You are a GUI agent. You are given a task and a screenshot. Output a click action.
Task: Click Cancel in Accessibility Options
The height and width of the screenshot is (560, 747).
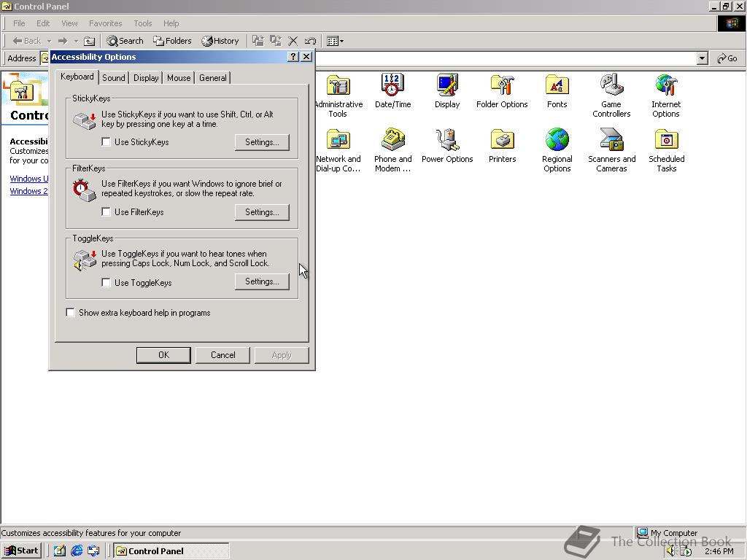(223, 355)
